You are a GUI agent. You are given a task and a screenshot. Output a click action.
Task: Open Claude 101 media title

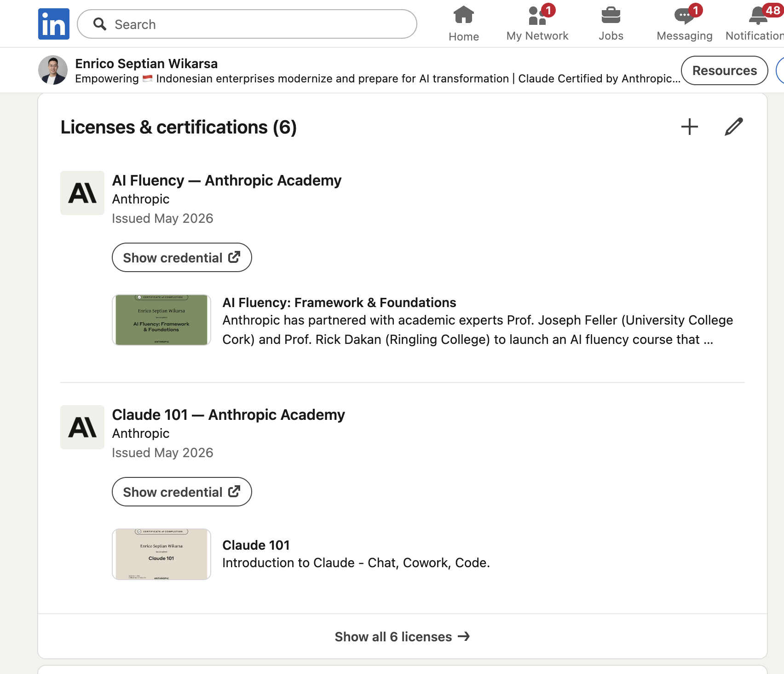256,545
